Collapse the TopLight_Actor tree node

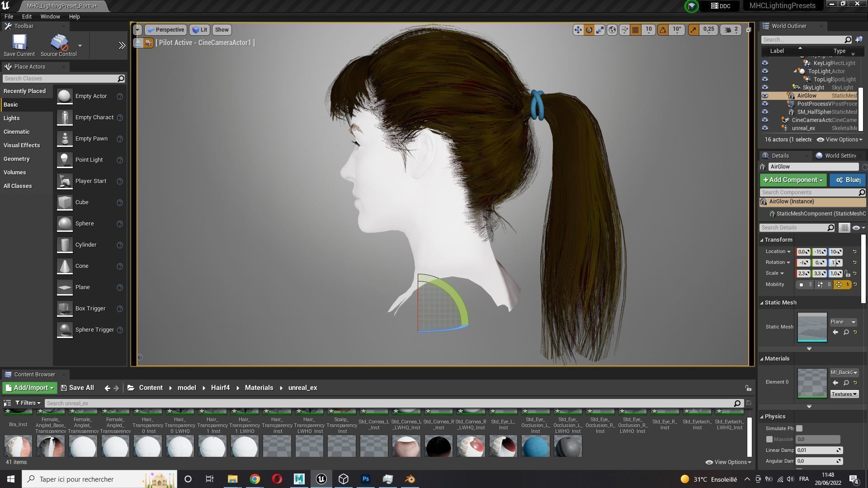tap(795, 71)
